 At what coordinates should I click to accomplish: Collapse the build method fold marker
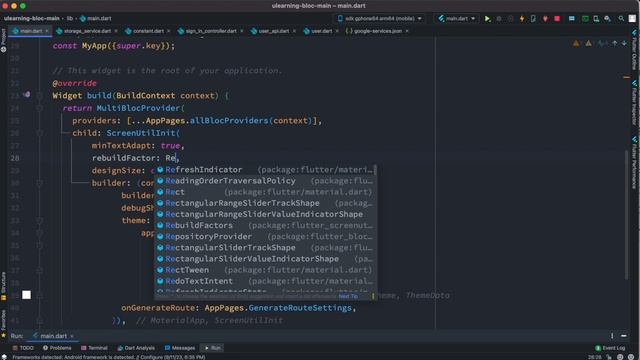(x=39, y=96)
